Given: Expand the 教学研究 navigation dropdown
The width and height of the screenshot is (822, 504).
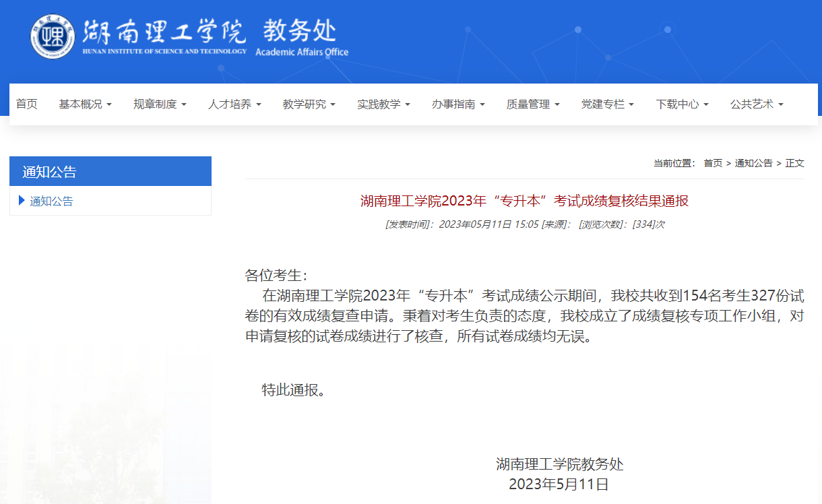Looking at the screenshot, I should pyautogui.click(x=305, y=104).
